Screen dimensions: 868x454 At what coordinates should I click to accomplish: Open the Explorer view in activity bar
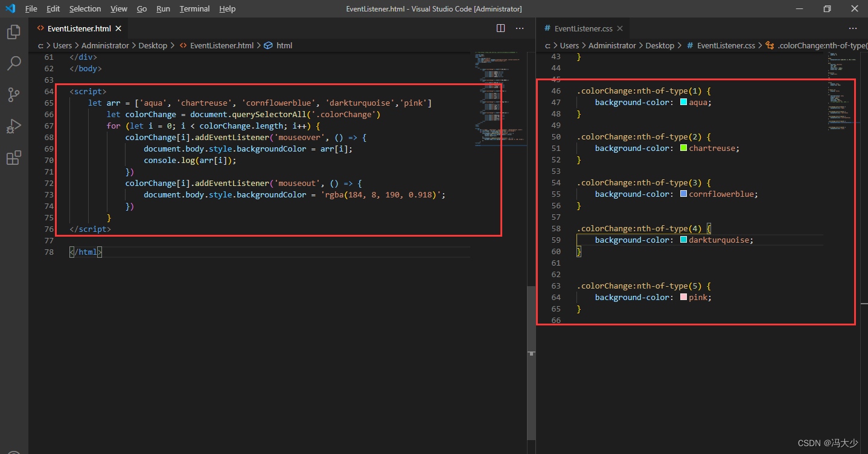(13, 31)
